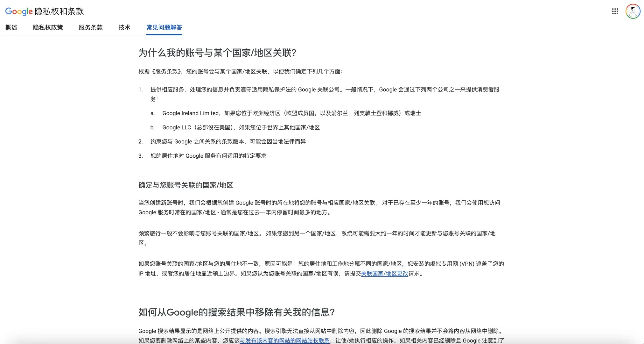
Task: Select the 常见问题解答 tab
Action: click(x=164, y=27)
